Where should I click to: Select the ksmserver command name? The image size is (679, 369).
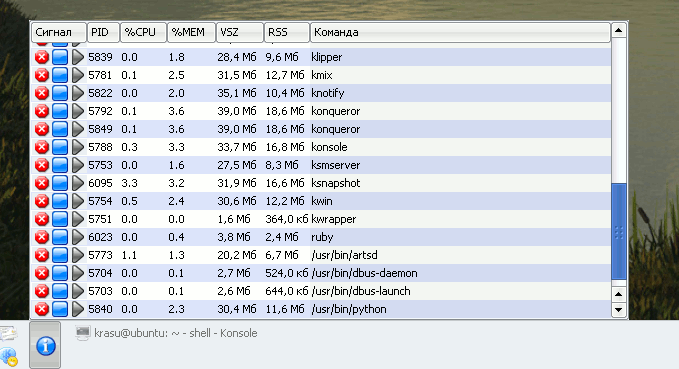point(336,165)
